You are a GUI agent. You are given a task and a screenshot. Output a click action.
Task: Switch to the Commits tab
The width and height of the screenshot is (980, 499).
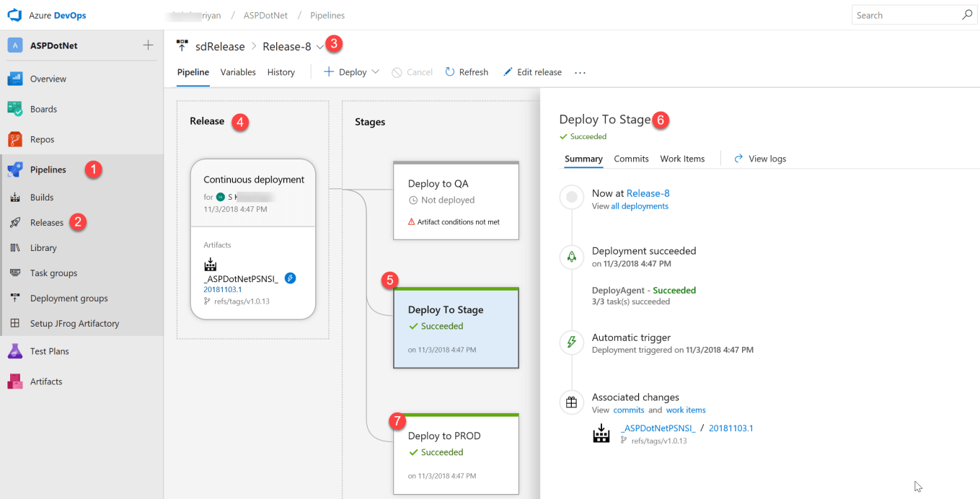pyautogui.click(x=631, y=159)
